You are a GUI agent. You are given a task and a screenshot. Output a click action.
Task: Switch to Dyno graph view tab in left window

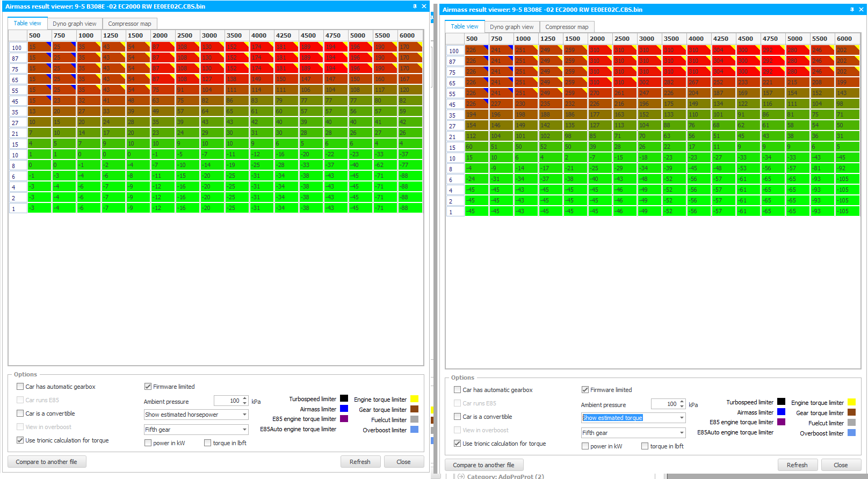coord(75,24)
